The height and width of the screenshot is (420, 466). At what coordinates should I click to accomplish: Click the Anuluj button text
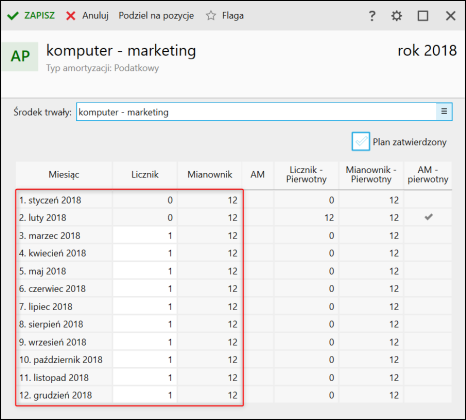coord(95,16)
